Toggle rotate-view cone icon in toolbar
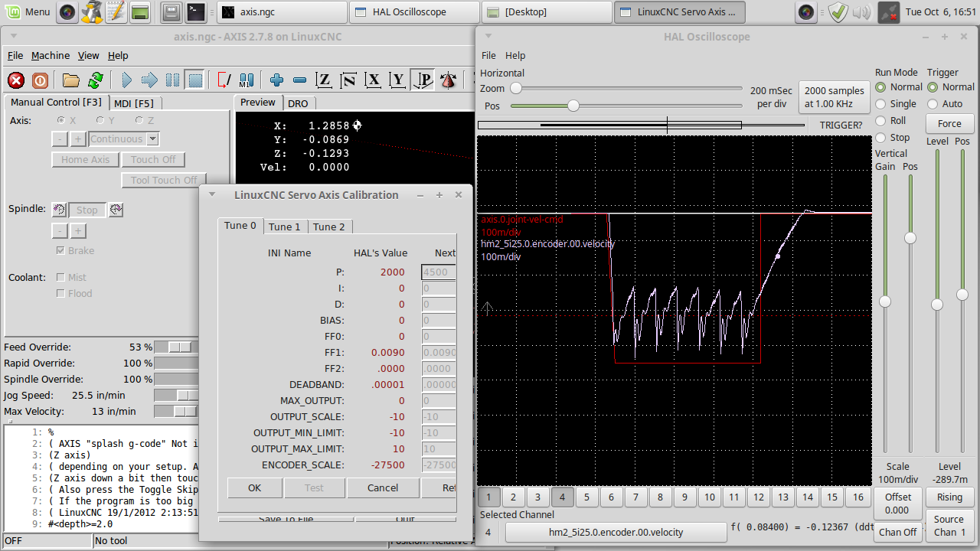 [449, 80]
